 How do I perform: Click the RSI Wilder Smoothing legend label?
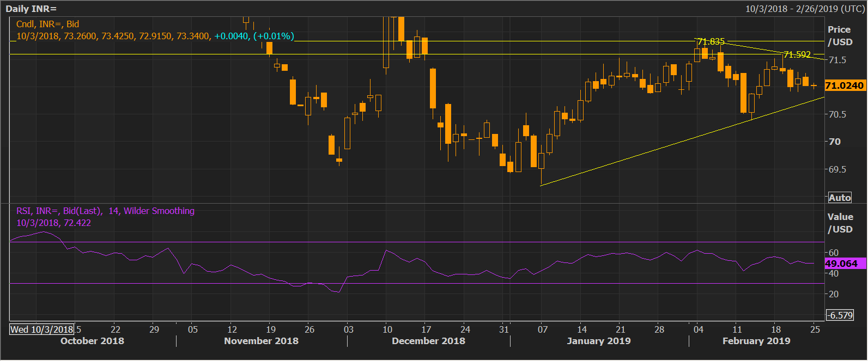pos(105,211)
